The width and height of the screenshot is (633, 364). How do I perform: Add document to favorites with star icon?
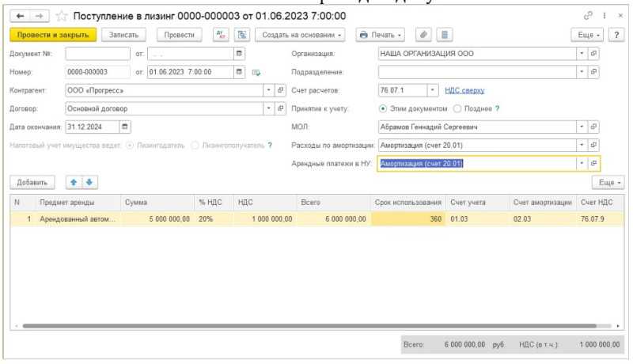click(61, 16)
